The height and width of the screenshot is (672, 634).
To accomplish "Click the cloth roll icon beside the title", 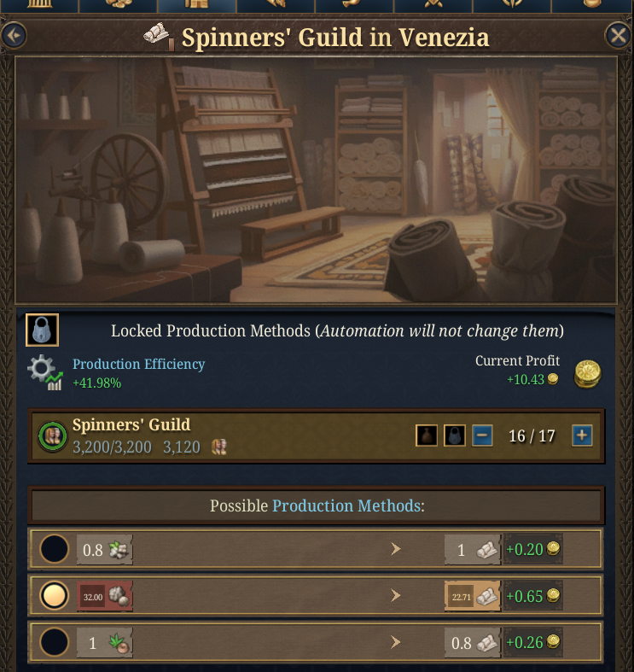I will [159, 37].
